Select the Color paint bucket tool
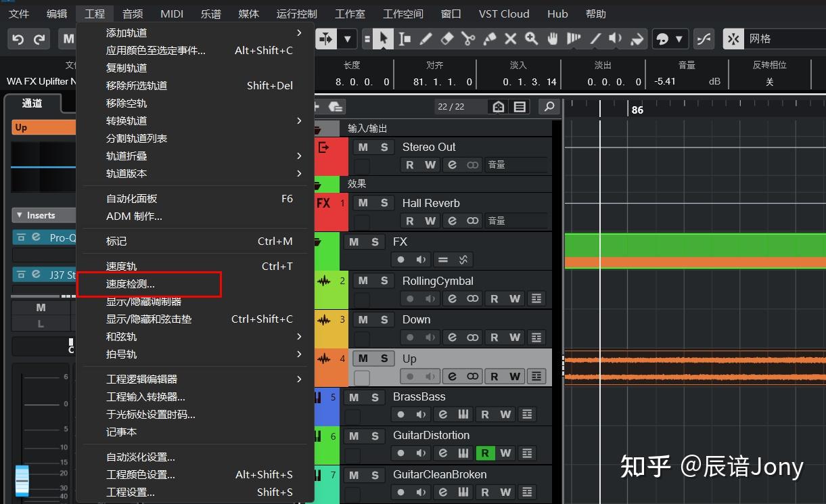Viewport: 826px width, 504px height. click(x=637, y=39)
